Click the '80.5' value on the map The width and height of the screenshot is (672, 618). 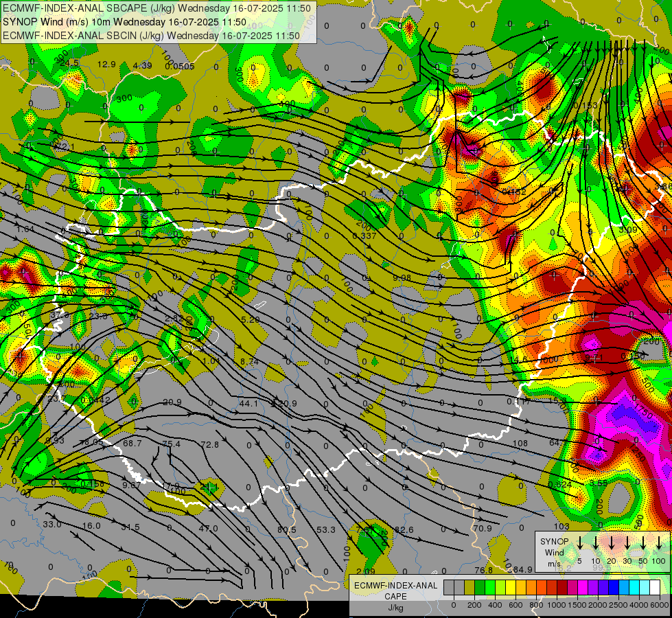[287, 529]
